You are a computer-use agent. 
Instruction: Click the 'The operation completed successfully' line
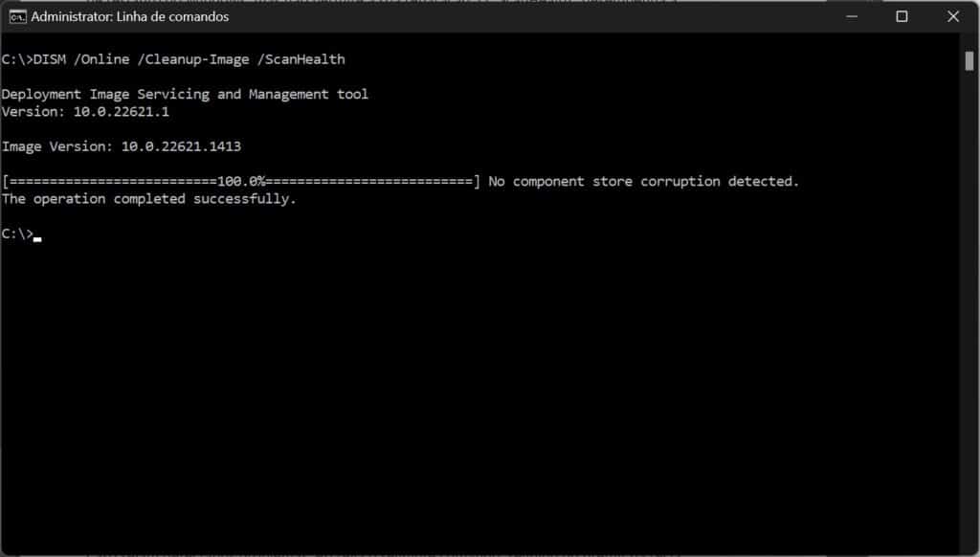click(148, 198)
